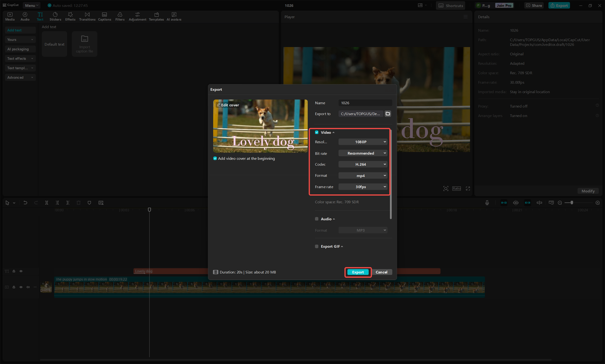Click the Export button in dialog
The image size is (605, 364).
coord(358,272)
